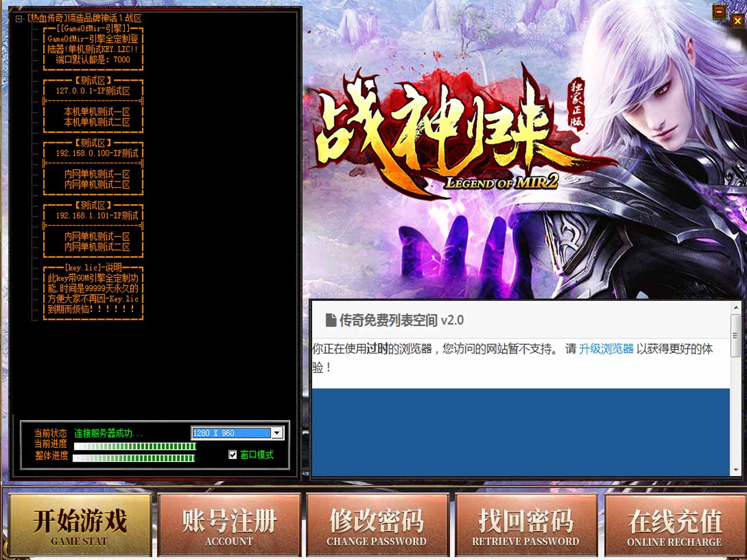Click the browser panel scroll-down arrow
Screen dimensions: 747x560
pyautogui.click(x=735, y=470)
